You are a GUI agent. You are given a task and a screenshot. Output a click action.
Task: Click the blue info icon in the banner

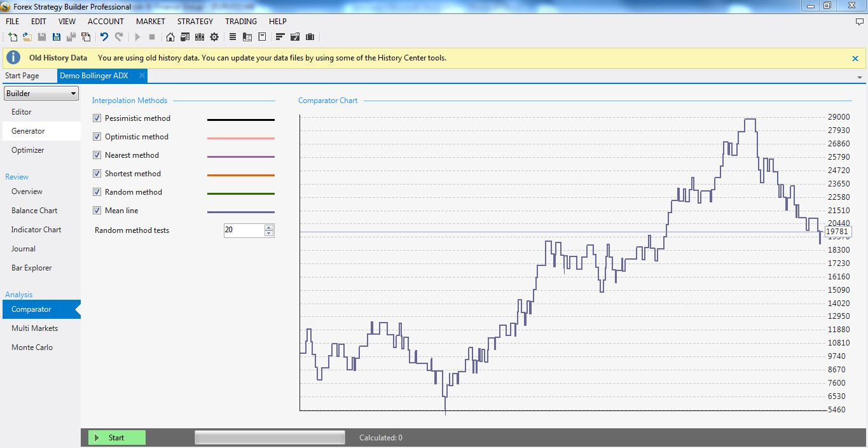click(x=13, y=58)
